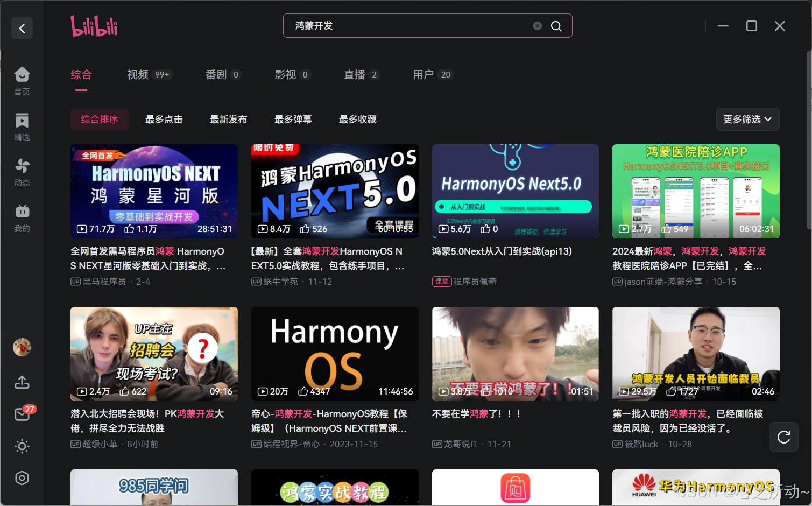Open the bilibili logo home
This screenshot has width=812, height=506.
(x=94, y=26)
